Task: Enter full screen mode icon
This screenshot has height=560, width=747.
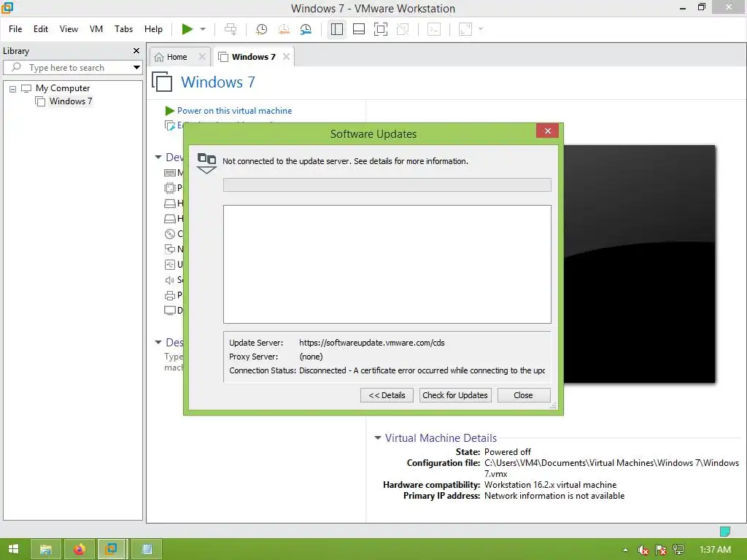Action: click(381, 29)
